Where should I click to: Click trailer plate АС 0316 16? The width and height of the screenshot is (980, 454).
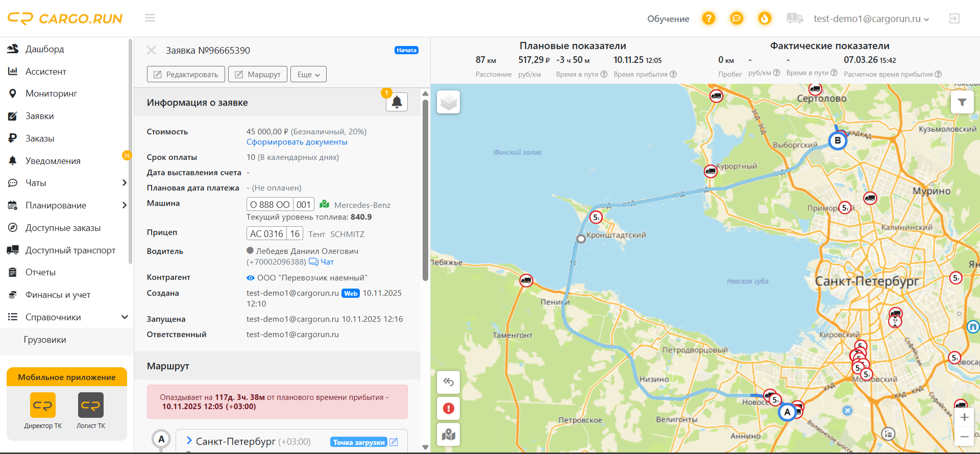[x=275, y=233]
